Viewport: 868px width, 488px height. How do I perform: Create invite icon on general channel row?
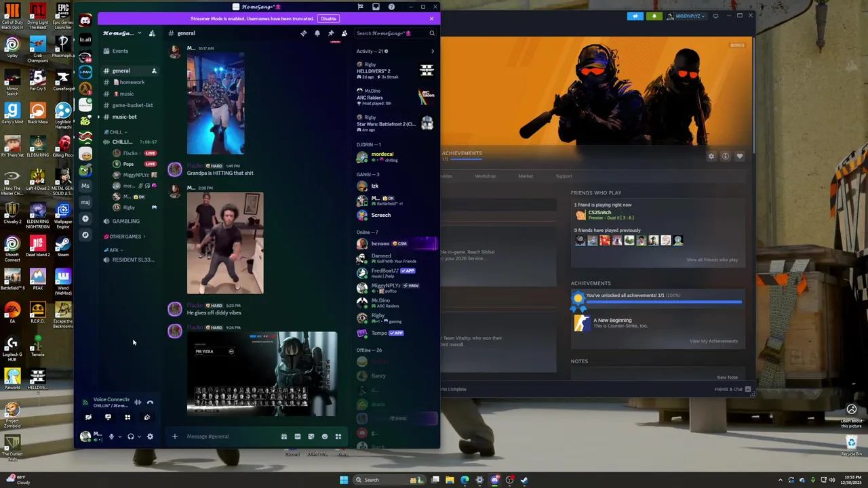coord(154,70)
